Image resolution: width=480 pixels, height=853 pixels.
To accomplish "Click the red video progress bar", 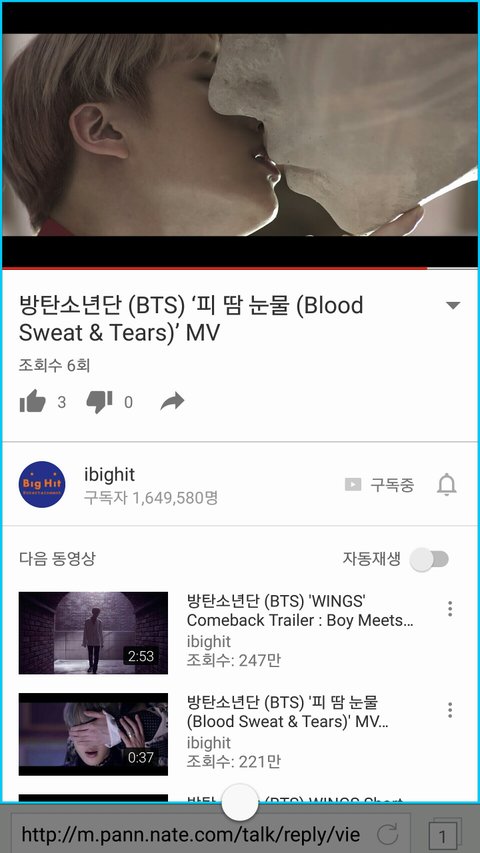I will pos(215,268).
